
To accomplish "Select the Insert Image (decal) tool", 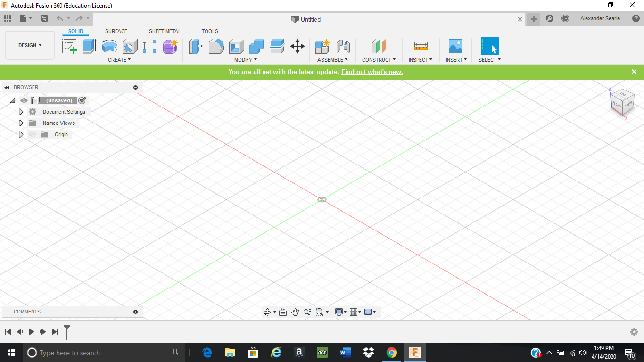I will pyautogui.click(x=456, y=46).
